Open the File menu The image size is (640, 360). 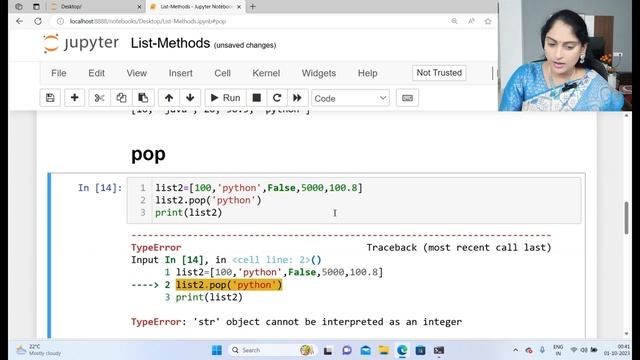[59, 73]
